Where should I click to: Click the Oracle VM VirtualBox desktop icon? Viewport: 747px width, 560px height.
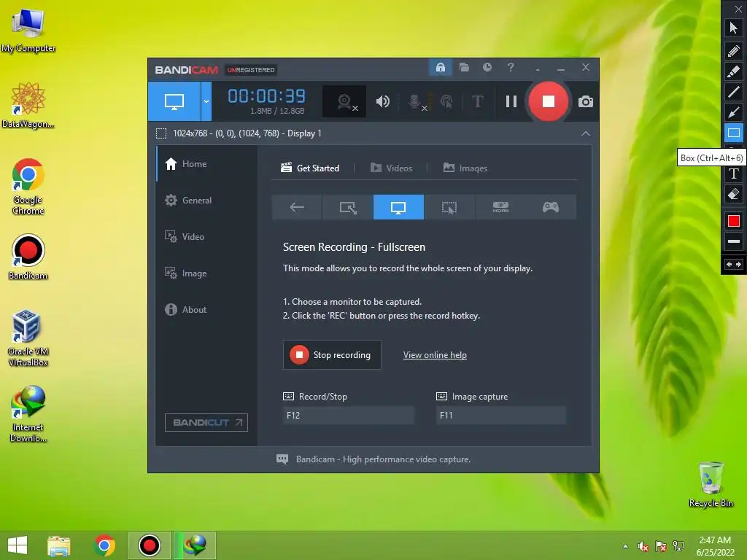[28, 338]
